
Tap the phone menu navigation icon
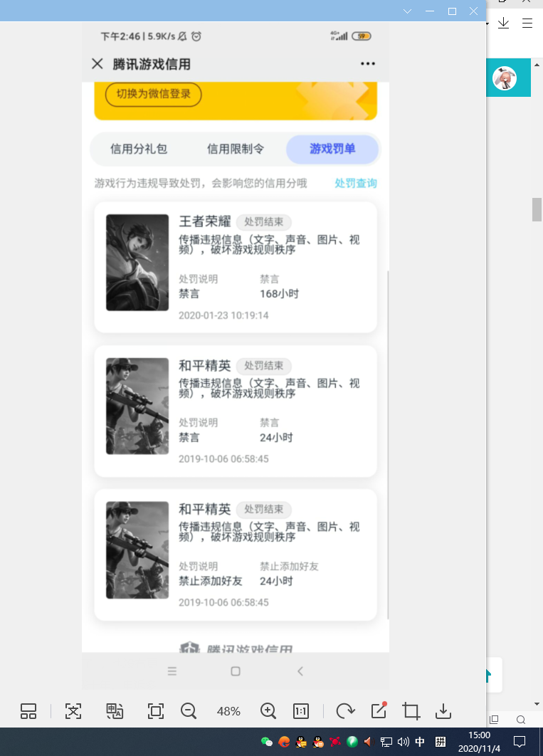coord(172,671)
